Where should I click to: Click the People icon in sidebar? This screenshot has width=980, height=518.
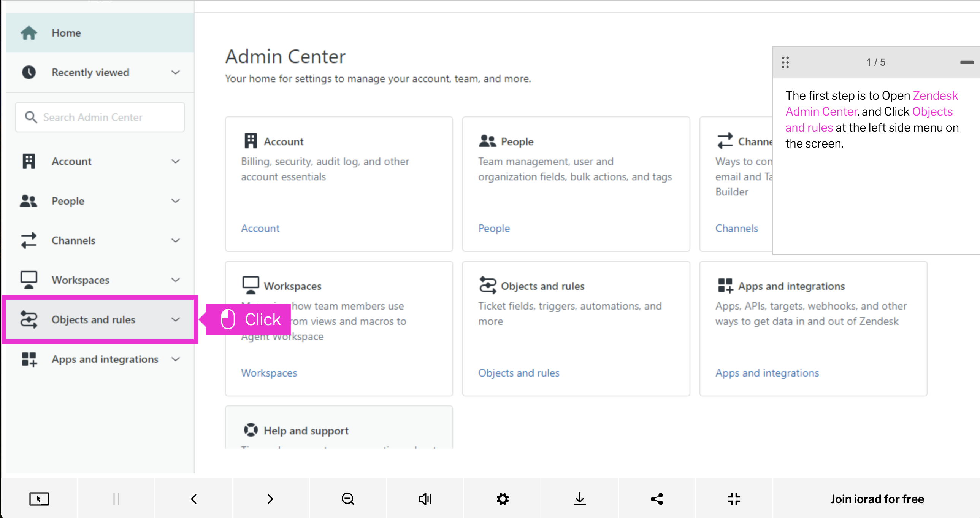[29, 201]
